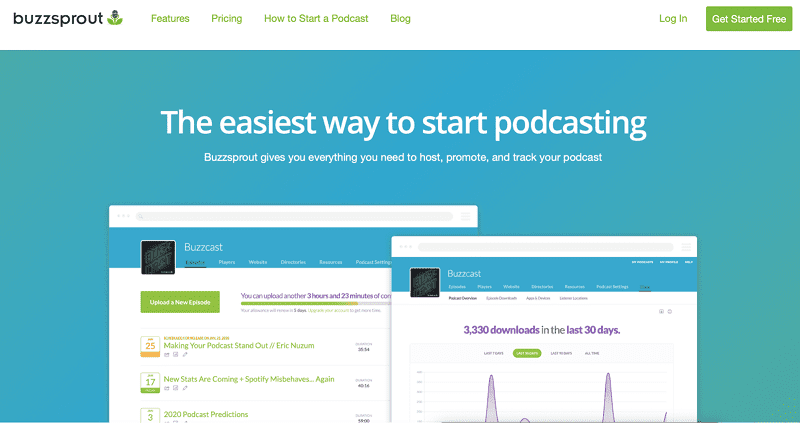Click the first small icon above downloads headline
The image size is (800, 423).
tap(661, 311)
